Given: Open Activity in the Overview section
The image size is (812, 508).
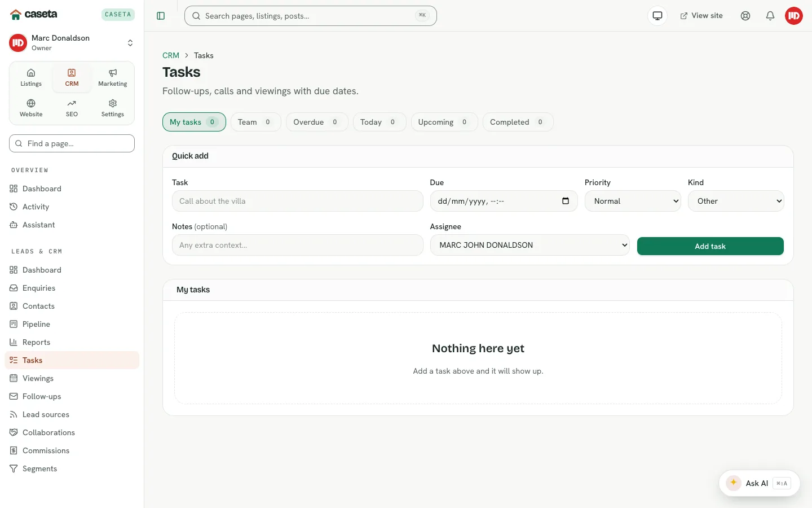Looking at the screenshot, I should pos(72,207).
